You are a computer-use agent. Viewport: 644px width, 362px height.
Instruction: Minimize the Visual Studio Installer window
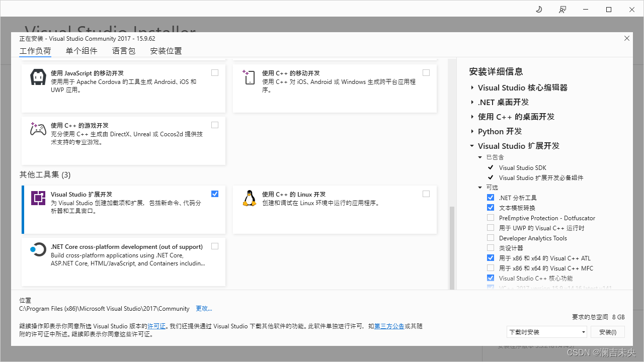(585, 9)
